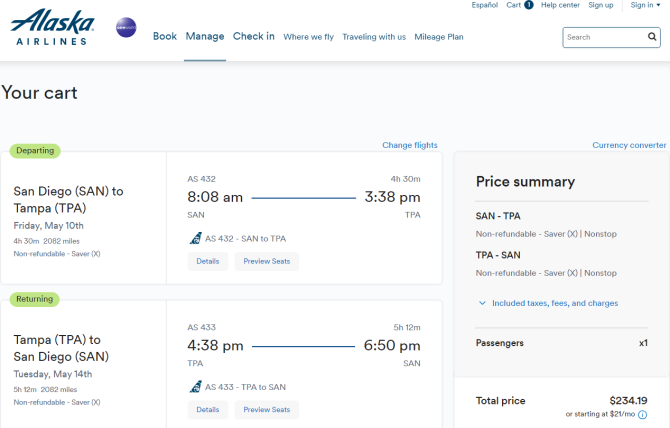
Task: Click the total price $234.19
Action: pyautogui.click(x=628, y=401)
